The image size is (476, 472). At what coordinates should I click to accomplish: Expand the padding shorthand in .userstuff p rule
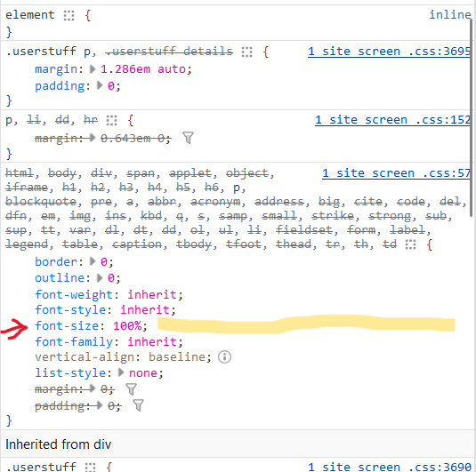[100, 85]
